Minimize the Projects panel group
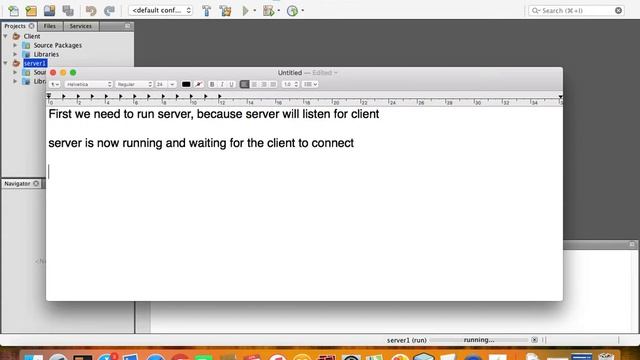The image size is (640, 360). coord(127,26)
